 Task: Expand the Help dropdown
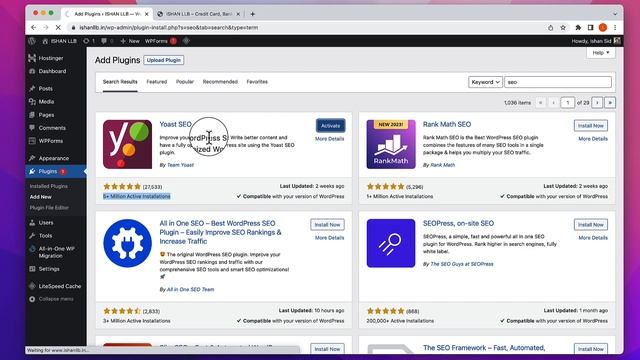click(601, 53)
